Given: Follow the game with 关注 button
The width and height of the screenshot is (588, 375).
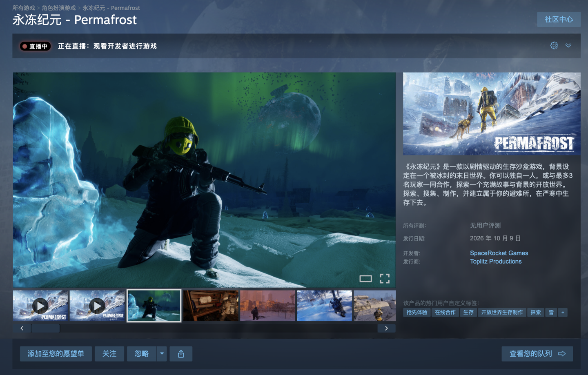Looking at the screenshot, I should 109,354.
